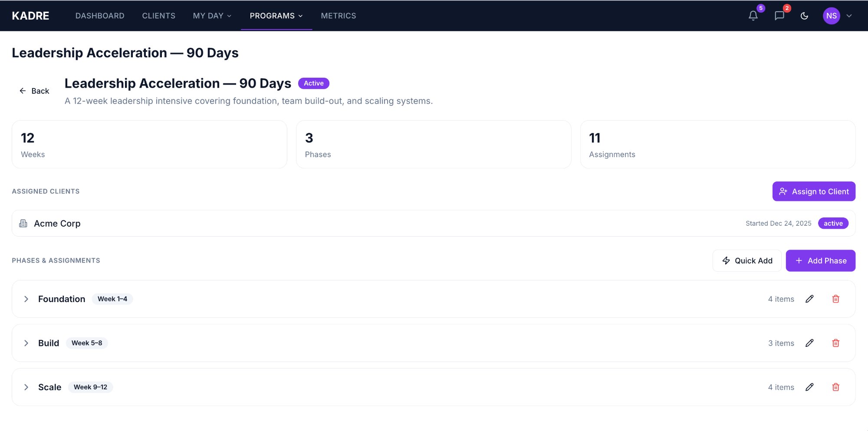Screen dimensions: 868x431
Task: Toggle dark mode with the moon icon
Action: pyautogui.click(x=805, y=16)
